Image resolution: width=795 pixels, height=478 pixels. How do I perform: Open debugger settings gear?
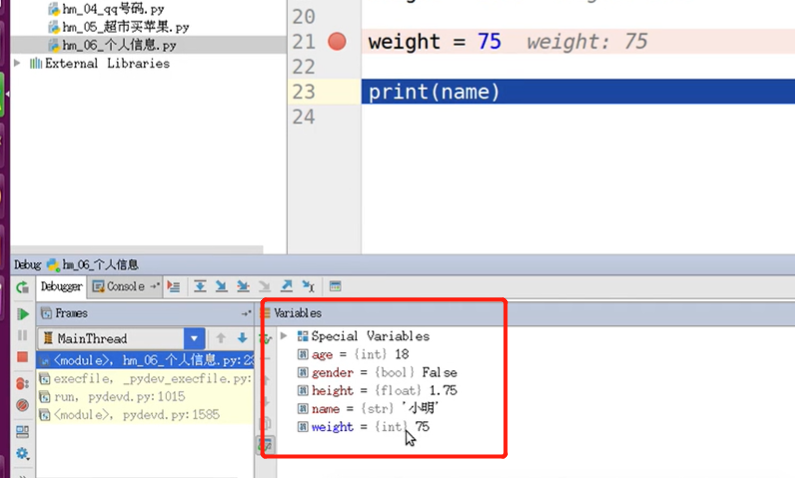click(x=23, y=453)
